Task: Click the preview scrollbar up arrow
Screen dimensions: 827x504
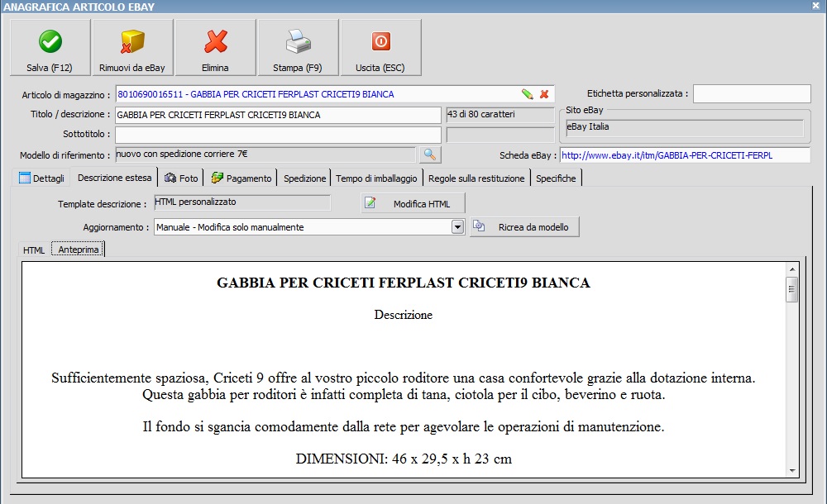Action: pyautogui.click(x=791, y=269)
